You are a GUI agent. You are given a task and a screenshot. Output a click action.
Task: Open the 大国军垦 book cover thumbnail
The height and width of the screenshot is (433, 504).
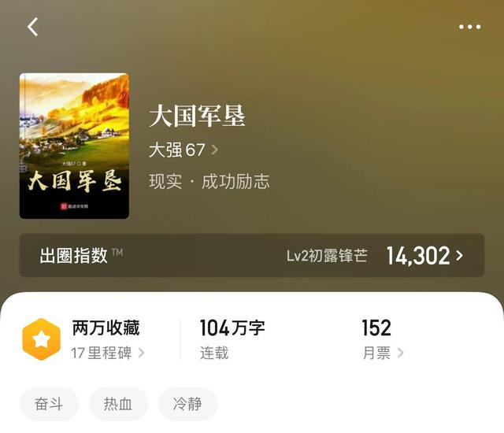tap(74, 146)
